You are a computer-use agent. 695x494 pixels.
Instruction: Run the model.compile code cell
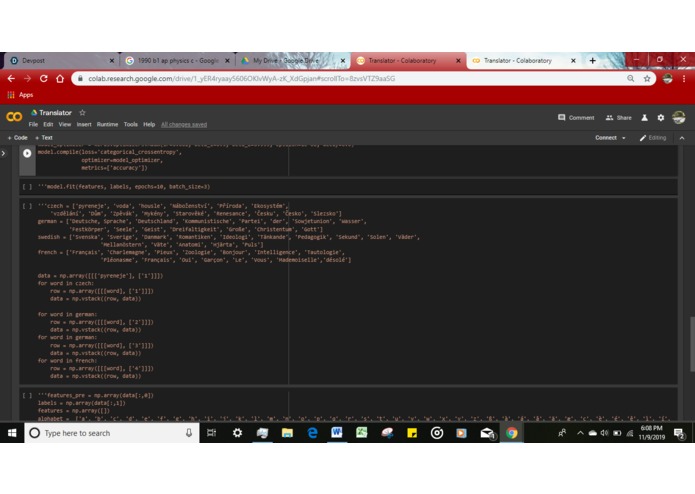[x=27, y=153]
